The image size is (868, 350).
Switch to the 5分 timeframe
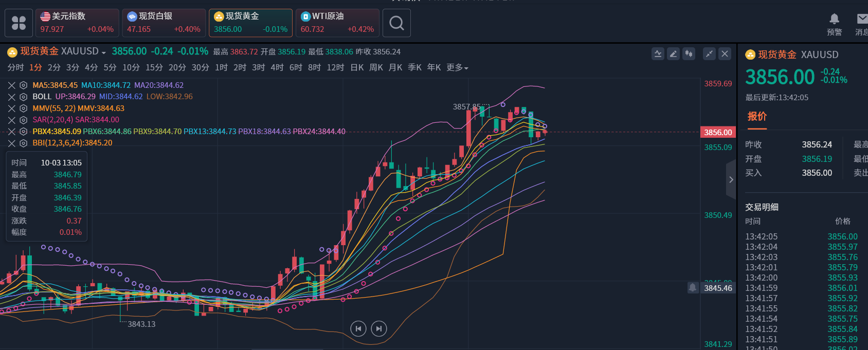click(110, 67)
